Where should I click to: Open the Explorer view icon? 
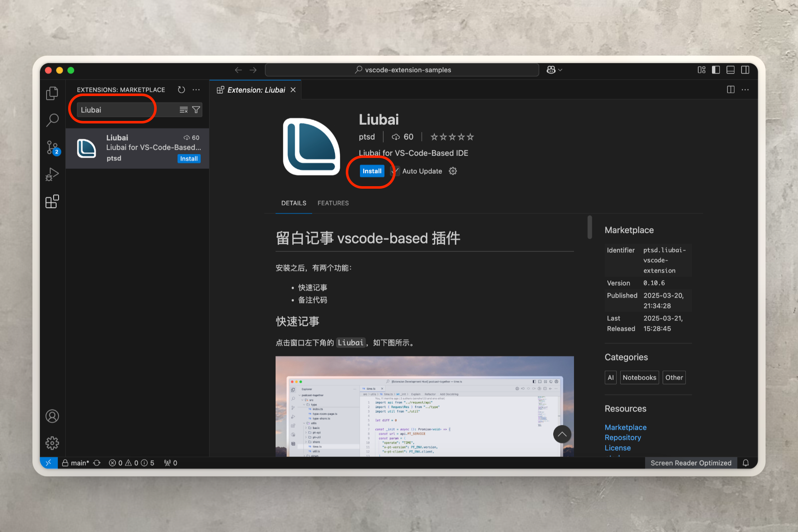click(52, 93)
